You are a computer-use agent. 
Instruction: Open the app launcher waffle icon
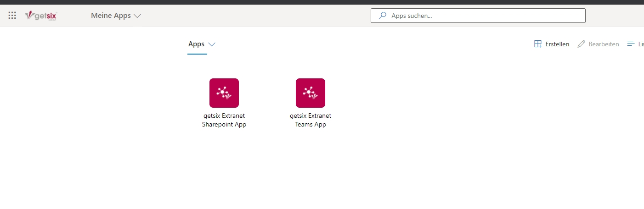click(x=12, y=16)
